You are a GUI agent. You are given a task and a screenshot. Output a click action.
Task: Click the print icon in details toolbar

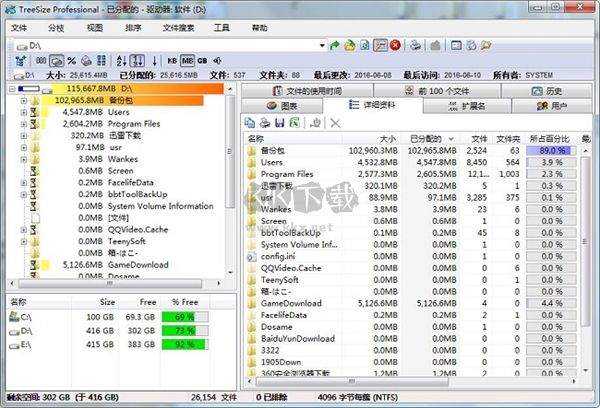click(x=265, y=123)
